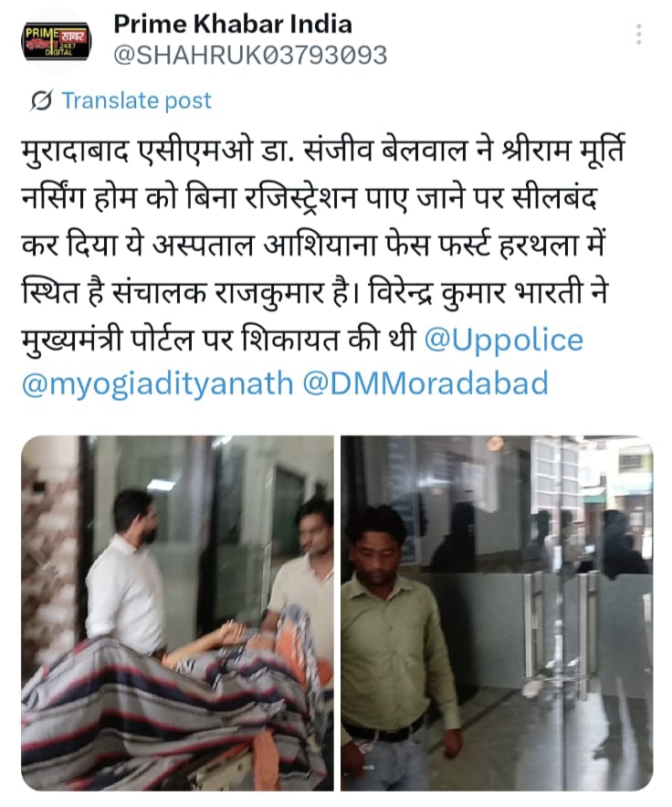Image resolution: width=672 pixels, height=807 pixels.
Task: Click the post line mentioning मुख्यमंत्री पोर्टल
Action: point(218,341)
